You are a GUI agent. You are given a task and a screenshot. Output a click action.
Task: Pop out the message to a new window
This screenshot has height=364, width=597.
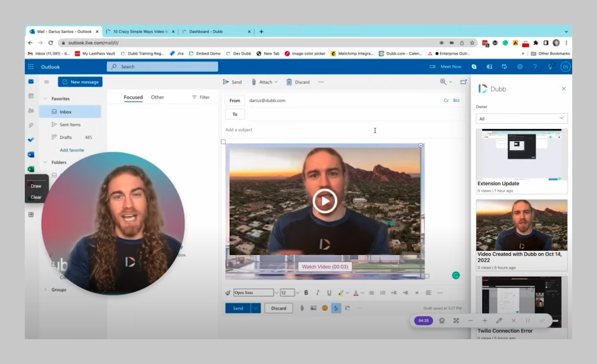(464, 82)
